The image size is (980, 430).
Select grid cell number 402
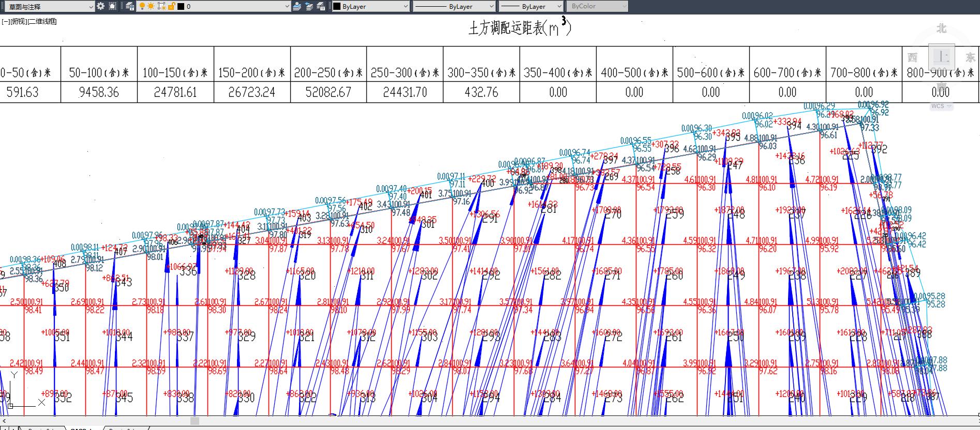coord(365,207)
